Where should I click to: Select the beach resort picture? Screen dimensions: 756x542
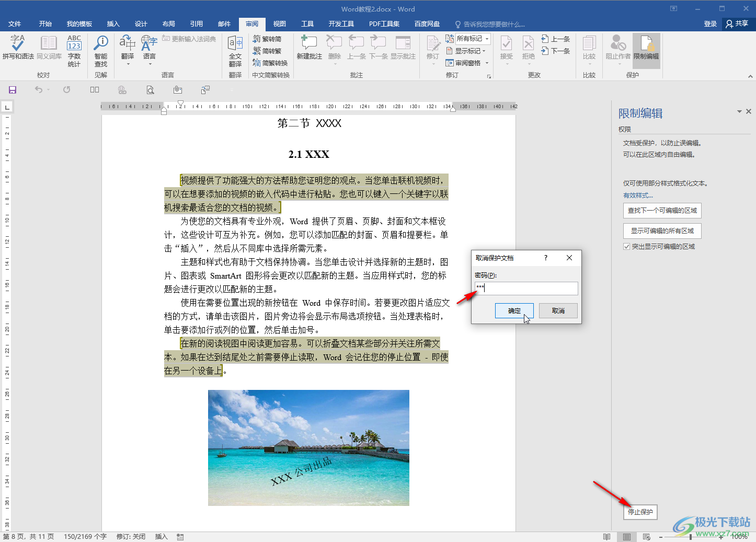click(308, 448)
